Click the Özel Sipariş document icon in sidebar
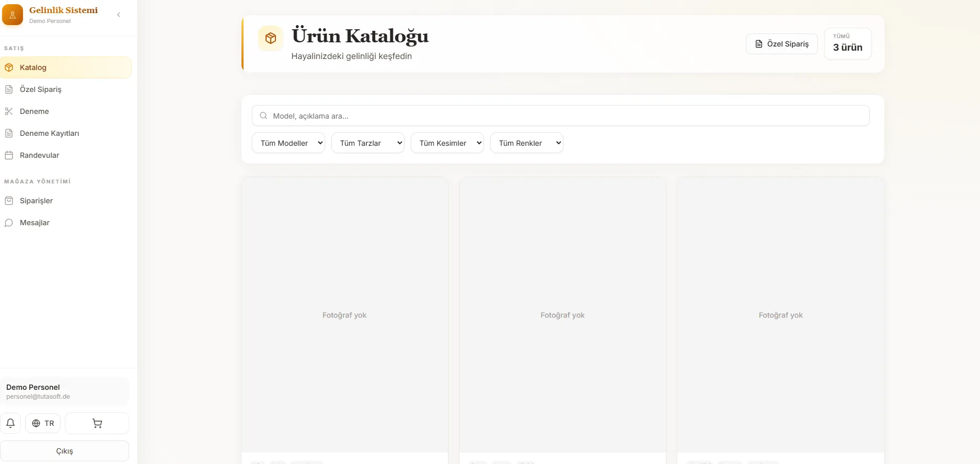 (x=9, y=89)
